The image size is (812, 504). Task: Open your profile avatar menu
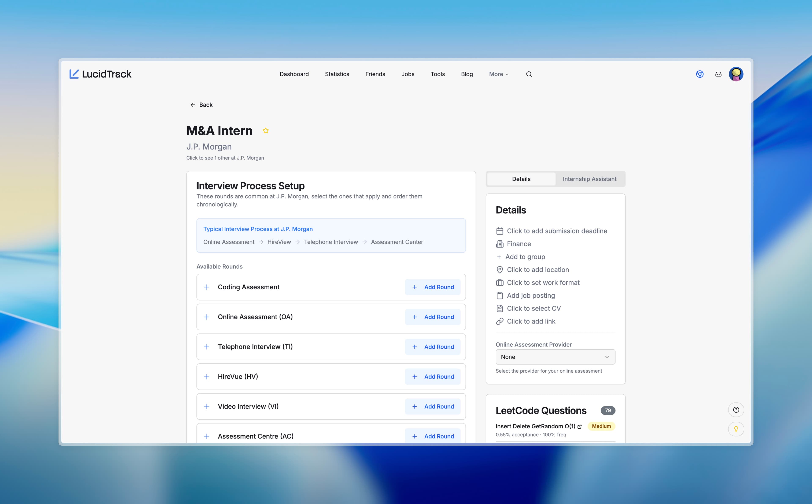pos(736,74)
